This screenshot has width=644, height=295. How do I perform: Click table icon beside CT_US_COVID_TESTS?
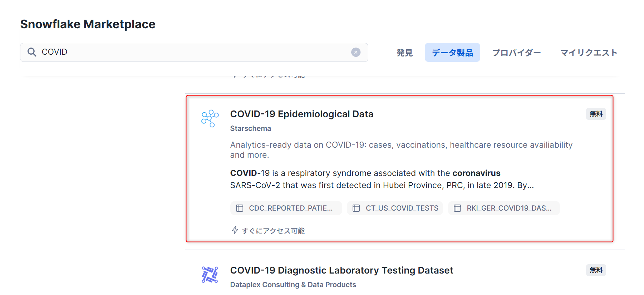356,208
